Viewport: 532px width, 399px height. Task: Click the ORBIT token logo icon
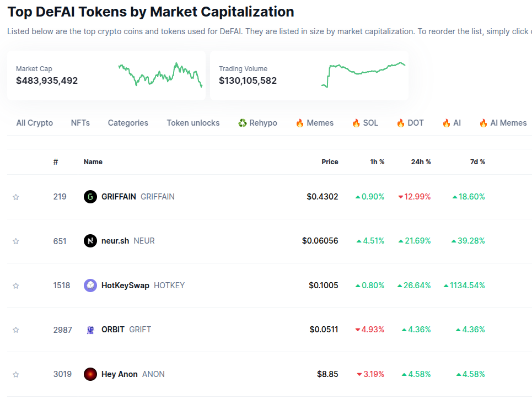click(x=90, y=330)
